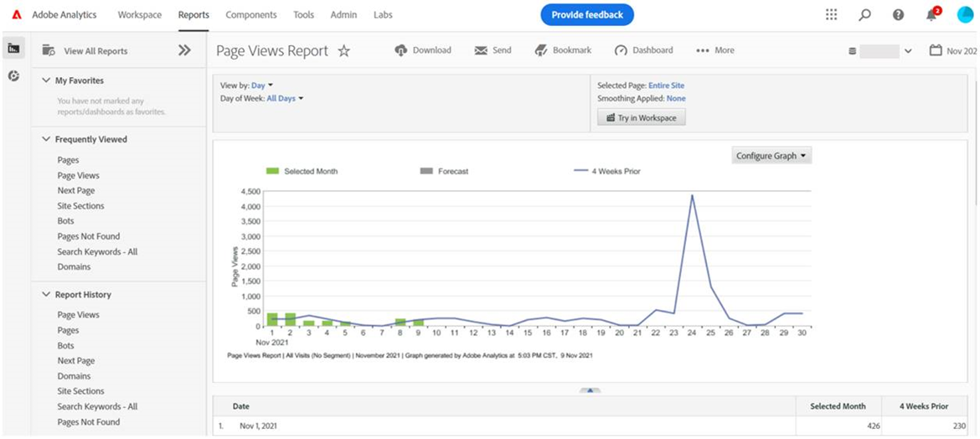The height and width of the screenshot is (439, 980).
Task: Click the Send envelope icon
Action: (x=481, y=50)
